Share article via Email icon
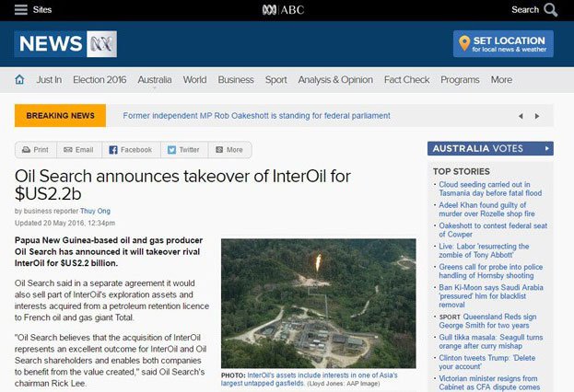This screenshot has height=392, width=574. [x=78, y=150]
